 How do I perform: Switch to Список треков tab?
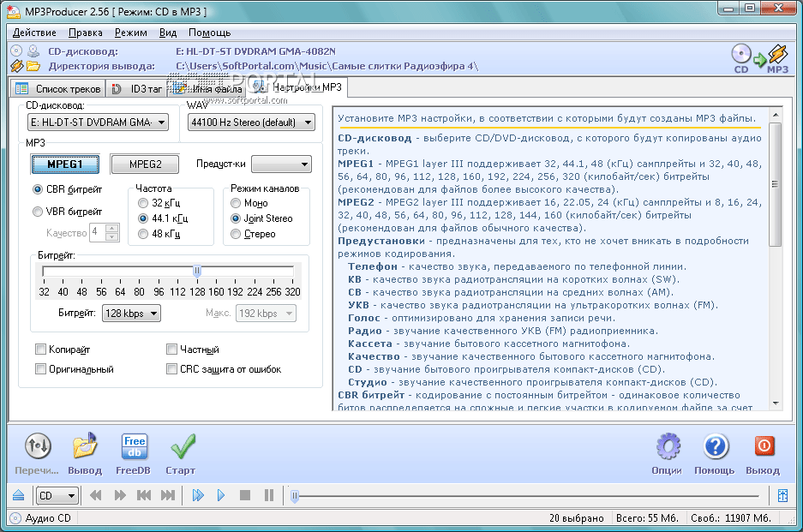point(58,88)
